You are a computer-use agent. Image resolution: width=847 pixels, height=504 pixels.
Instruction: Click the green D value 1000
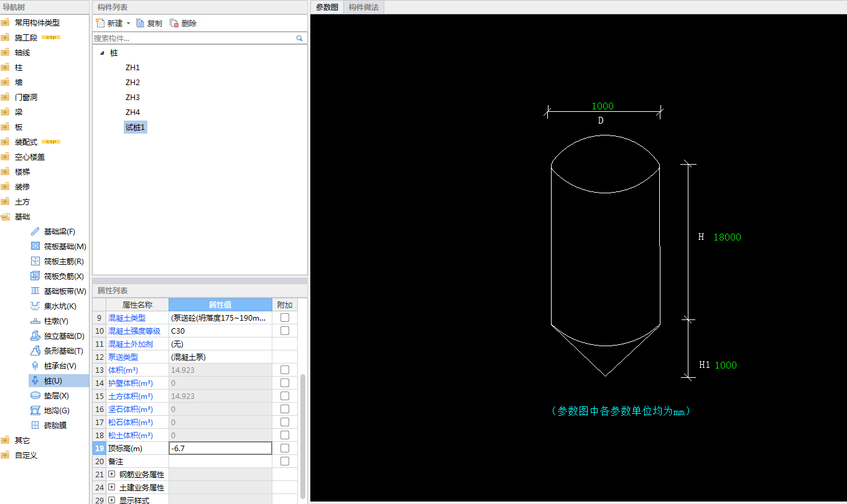pos(603,106)
